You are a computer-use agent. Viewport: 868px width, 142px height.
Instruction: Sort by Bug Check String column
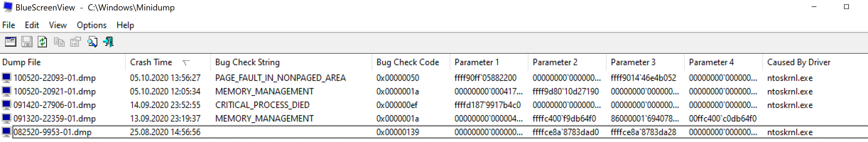[291, 62]
